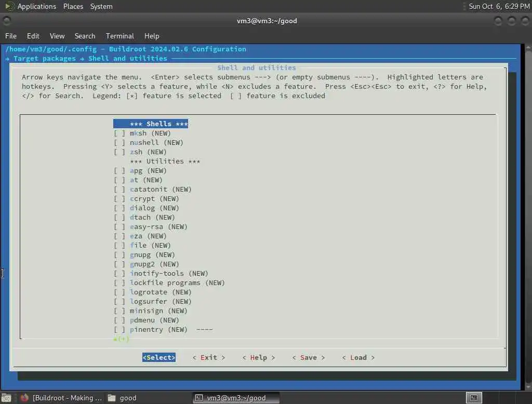Click the terminal vertical scrollbar

point(528,217)
